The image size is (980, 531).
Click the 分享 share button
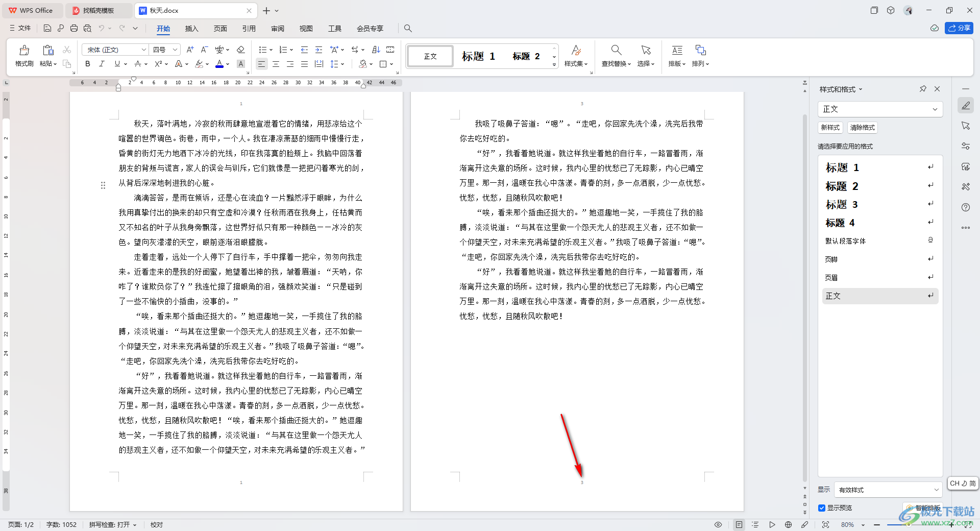[959, 28]
